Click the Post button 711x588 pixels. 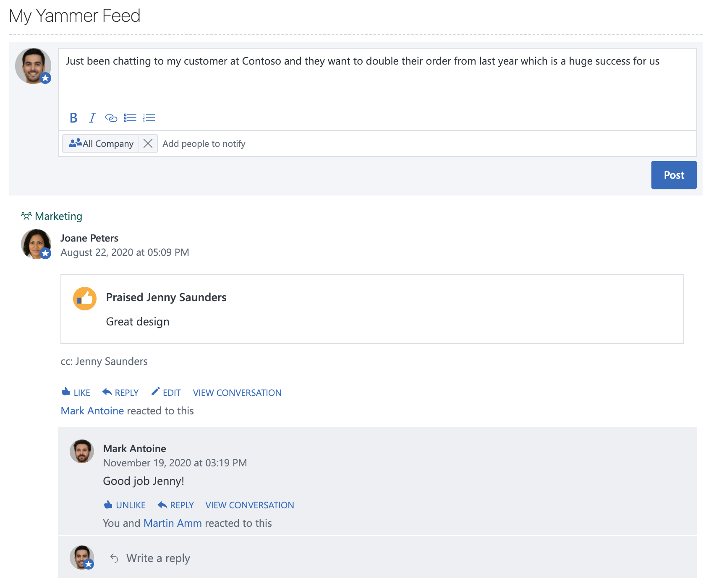pos(674,175)
